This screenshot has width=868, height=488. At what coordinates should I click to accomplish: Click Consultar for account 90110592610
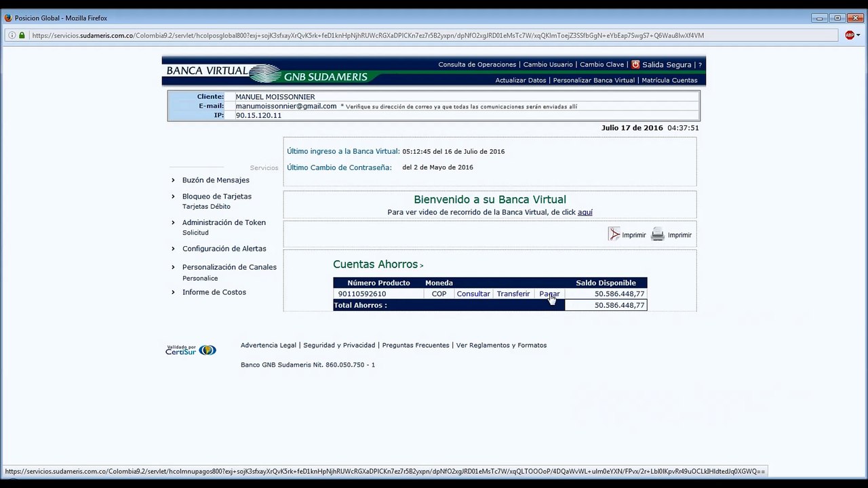[x=473, y=293]
